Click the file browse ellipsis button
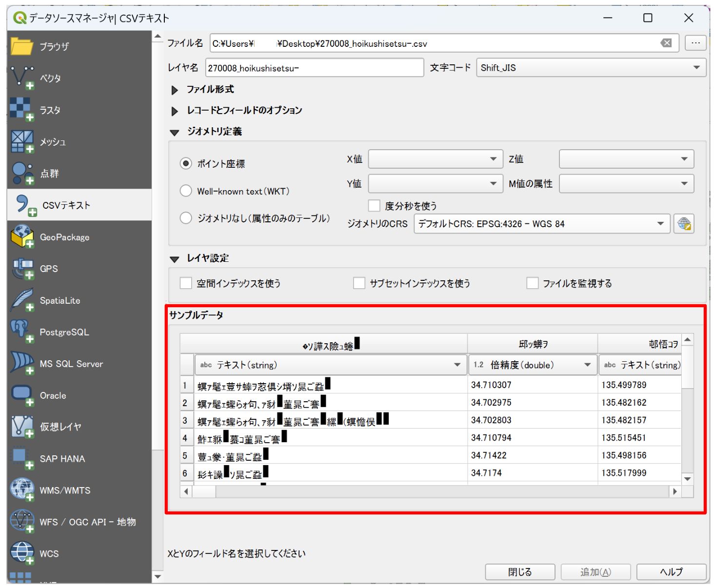The height and width of the screenshot is (588, 714). 695,43
